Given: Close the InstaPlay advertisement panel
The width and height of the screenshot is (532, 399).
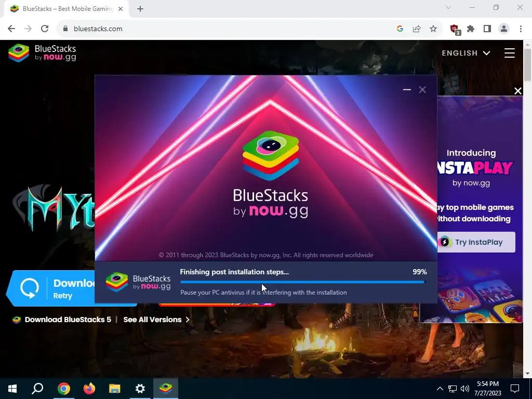Looking at the screenshot, I should pos(518,90).
